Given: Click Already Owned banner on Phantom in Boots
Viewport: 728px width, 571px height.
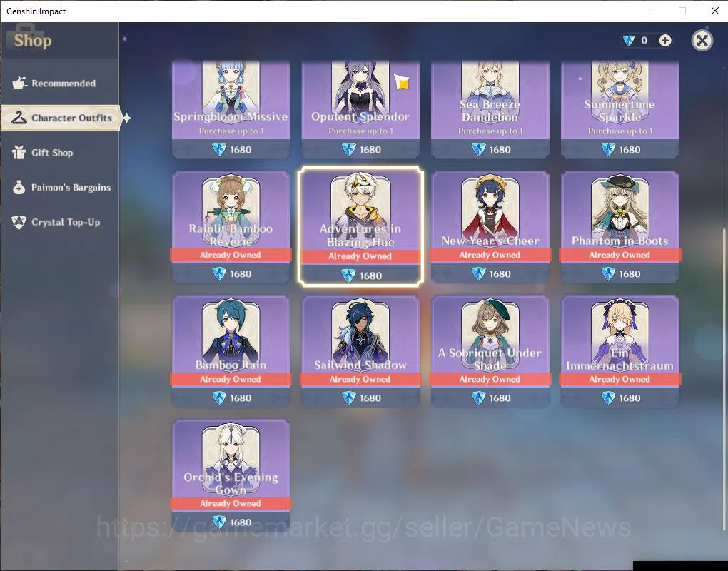Looking at the screenshot, I should pos(620,255).
